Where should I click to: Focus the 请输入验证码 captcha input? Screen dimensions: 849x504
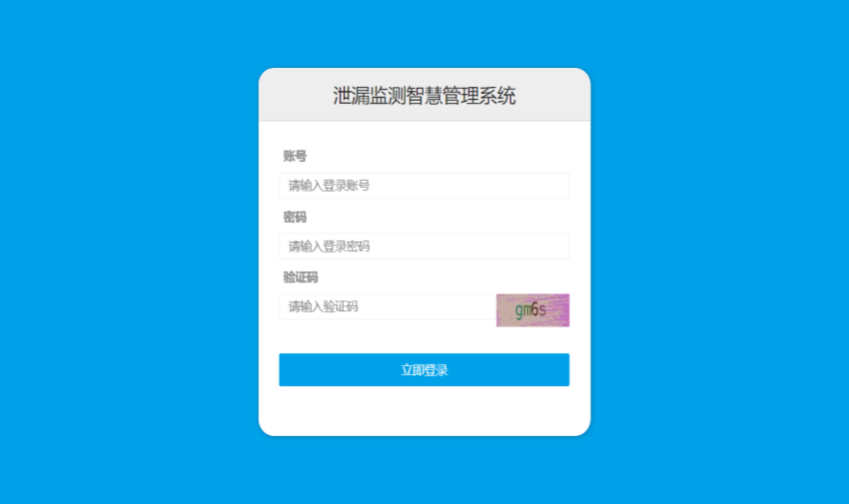pos(388,307)
